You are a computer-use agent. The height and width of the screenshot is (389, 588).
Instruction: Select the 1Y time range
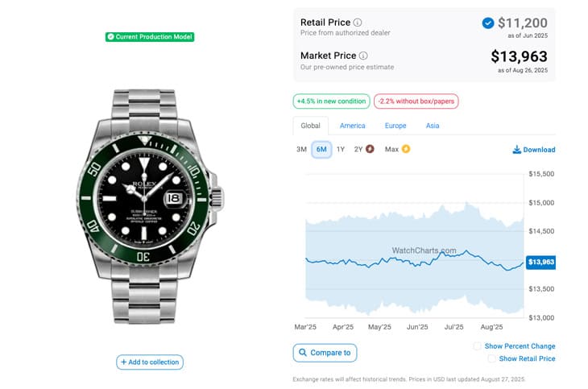pyautogui.click(x=341, y=149)
